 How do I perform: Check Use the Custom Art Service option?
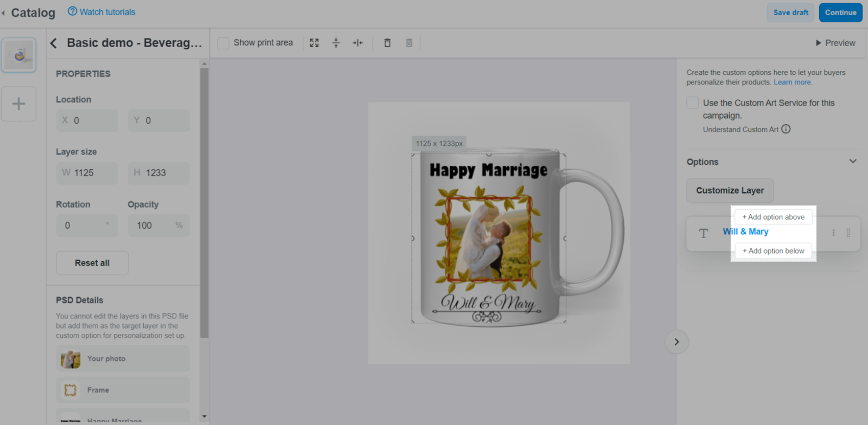[692, 102]
